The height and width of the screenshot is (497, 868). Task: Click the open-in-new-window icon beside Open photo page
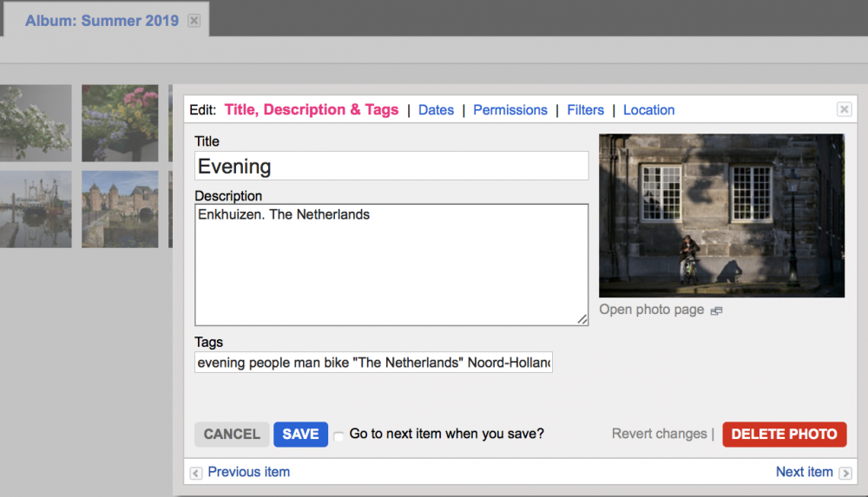tap(716, 311)
